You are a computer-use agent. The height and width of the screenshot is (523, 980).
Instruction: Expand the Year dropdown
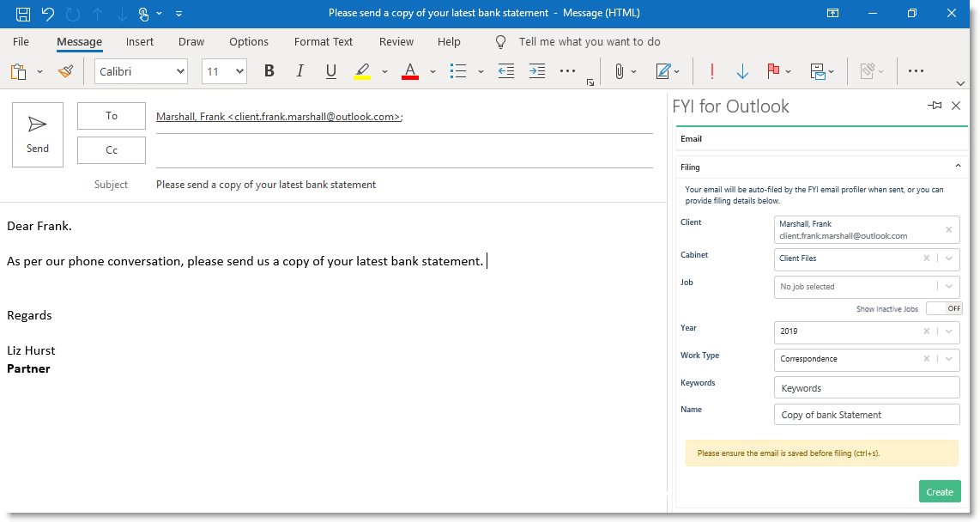pyautogui.click(x=949, y=331)
